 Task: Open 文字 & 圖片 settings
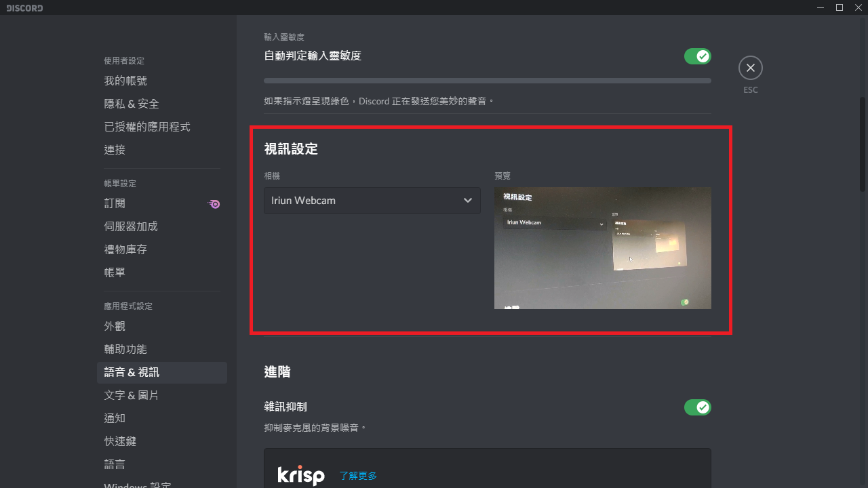click(161, 395)
